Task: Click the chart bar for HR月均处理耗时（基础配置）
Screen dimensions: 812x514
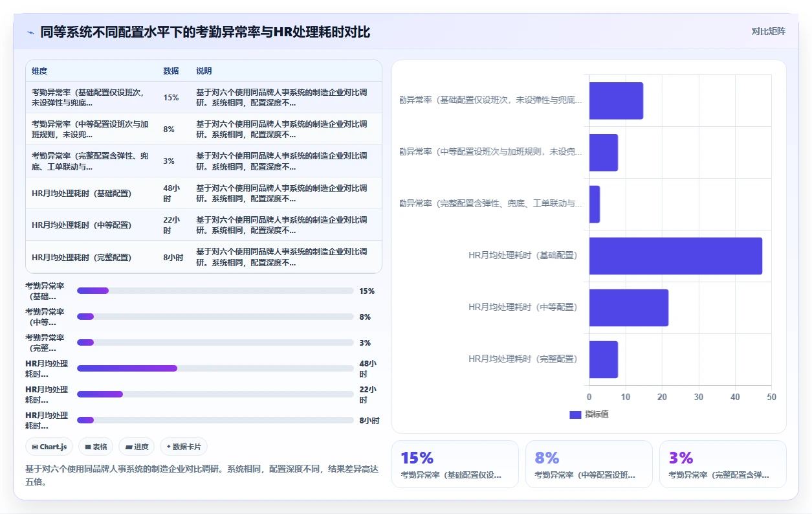Action: (675, 256)
